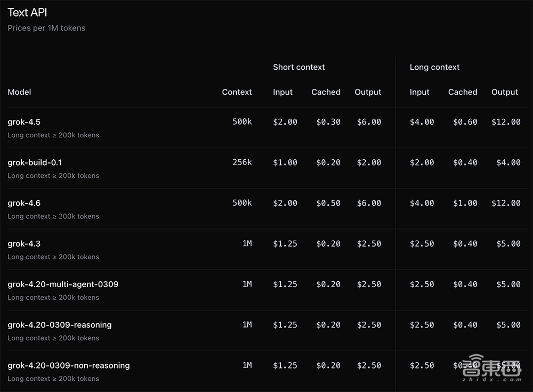
Task: Click grok-4.5 short context cached $0.30
Action: click(x=328, y=122)
